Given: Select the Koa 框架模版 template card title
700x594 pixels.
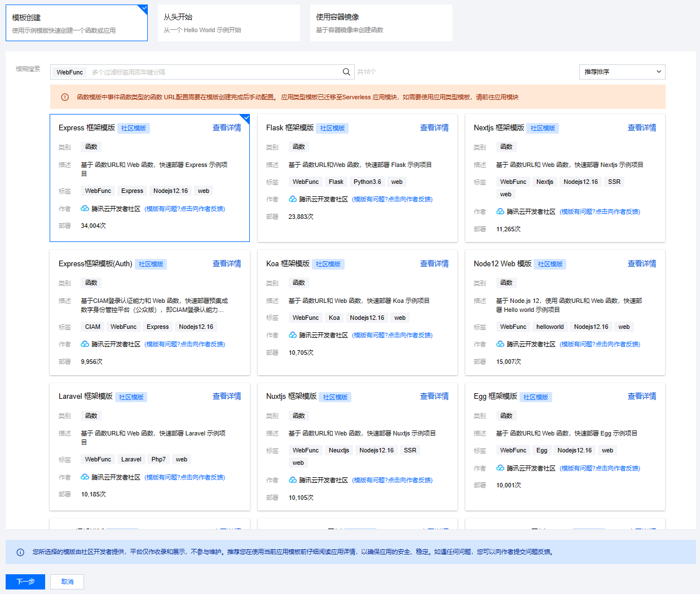Looking at the screenshot, I should (288, 264).
